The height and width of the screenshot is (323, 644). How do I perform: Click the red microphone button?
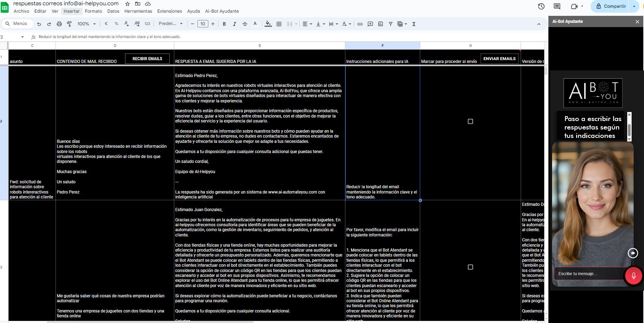click(633, 276)
